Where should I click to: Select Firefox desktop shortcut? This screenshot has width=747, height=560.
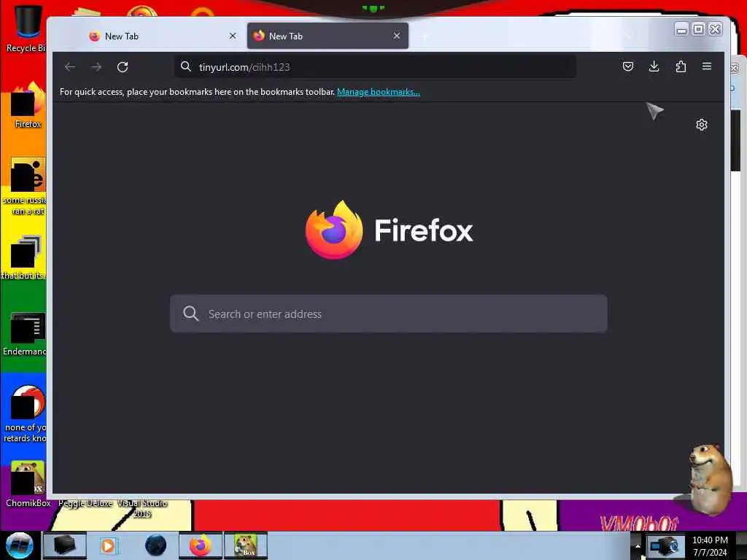pos(28,106)
